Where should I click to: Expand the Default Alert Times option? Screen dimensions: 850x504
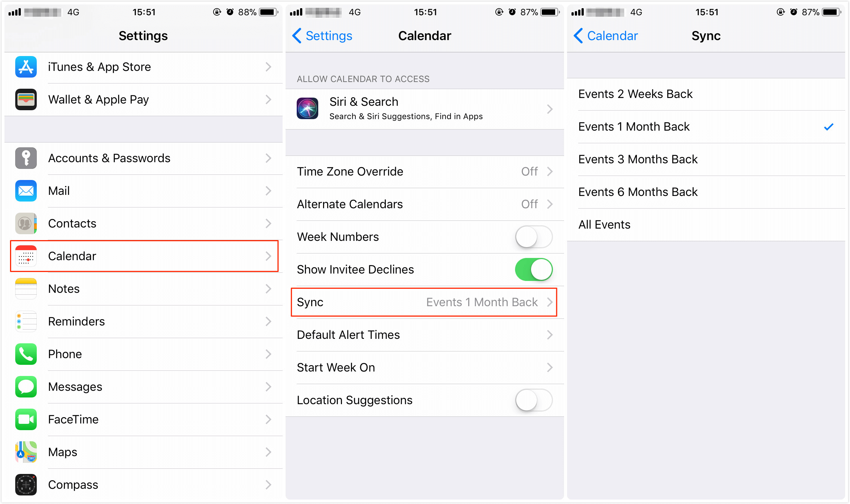tap(425, 334)
